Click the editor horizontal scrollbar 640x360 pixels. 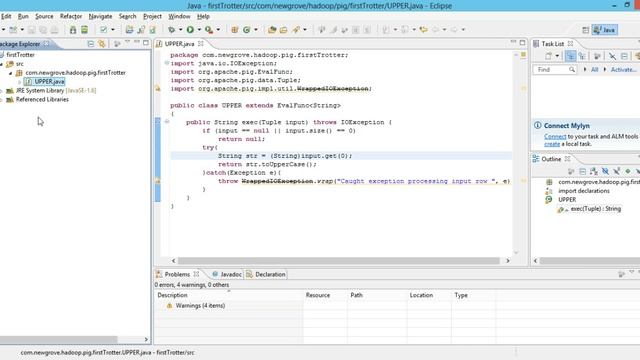338,260
